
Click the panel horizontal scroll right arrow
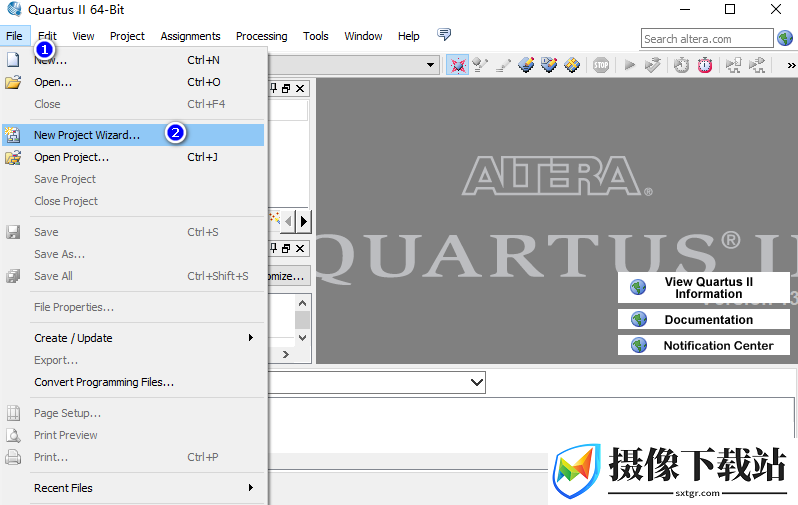[286, 354]
